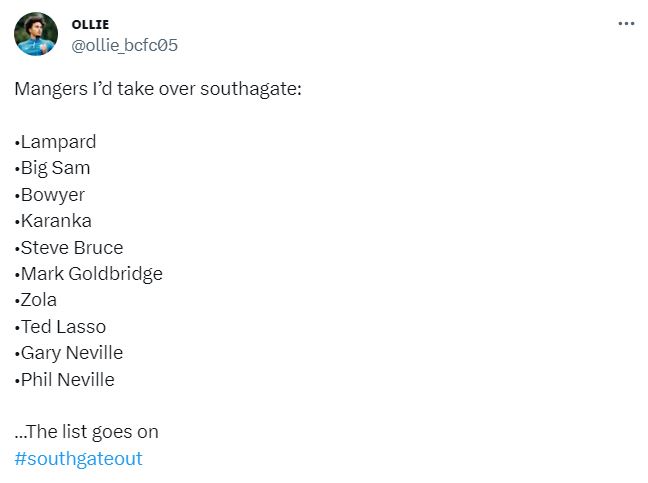Click the Gary Neville list entry
The height and width of the screenshot is (483, 648).
(x=69, y=353)
